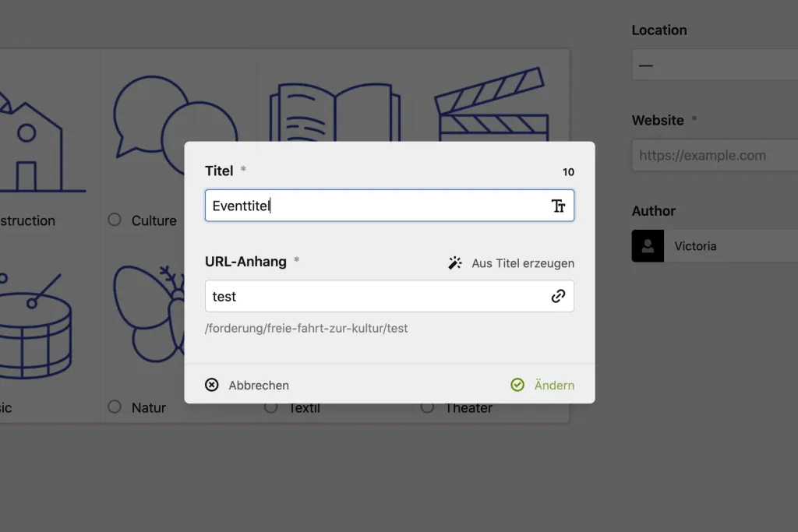Focus the Website URL input field
The width and height of the screenshot is (798, 532).
coord(715,156)
